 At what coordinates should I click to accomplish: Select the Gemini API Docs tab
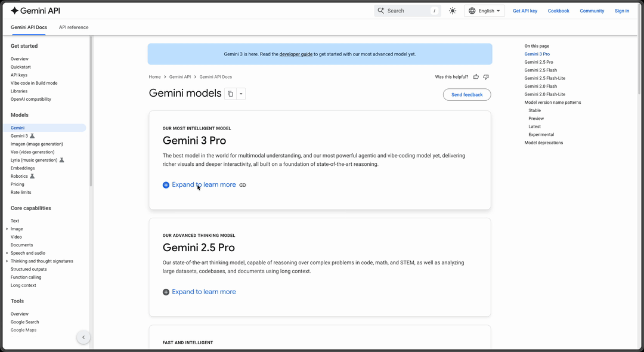[x=29, y=27]
